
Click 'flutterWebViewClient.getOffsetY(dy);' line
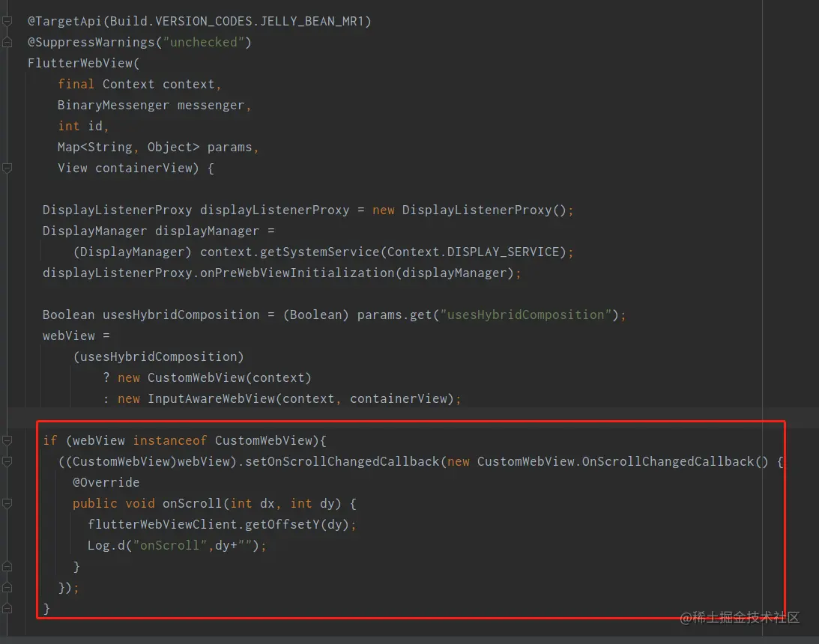[222, 524]
